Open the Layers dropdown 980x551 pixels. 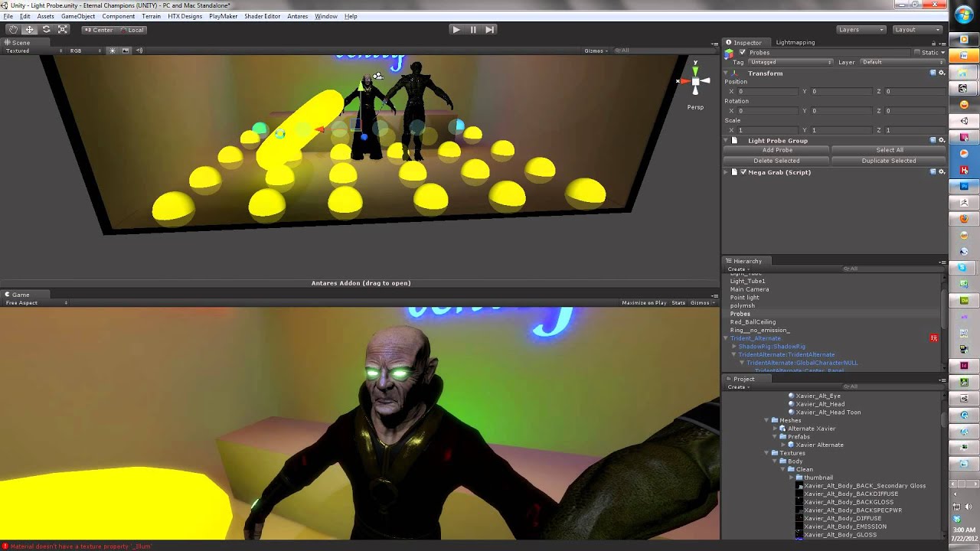click(x=861, y=29)
